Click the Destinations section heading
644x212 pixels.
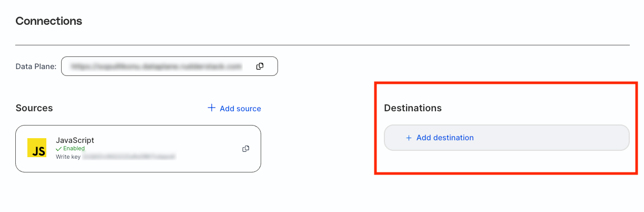click(x=413, y=108)
